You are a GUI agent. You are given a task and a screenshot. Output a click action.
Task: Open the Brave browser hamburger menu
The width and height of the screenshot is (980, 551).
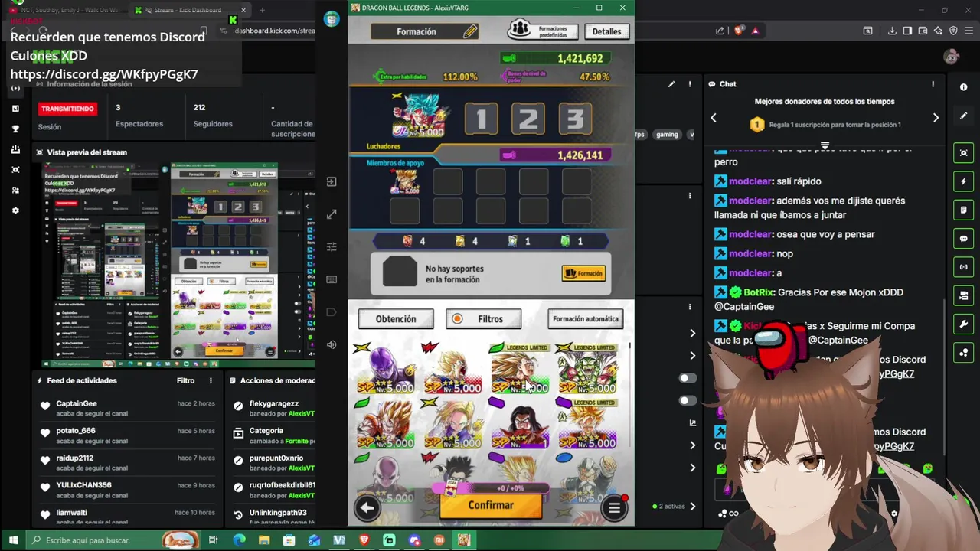969,31
